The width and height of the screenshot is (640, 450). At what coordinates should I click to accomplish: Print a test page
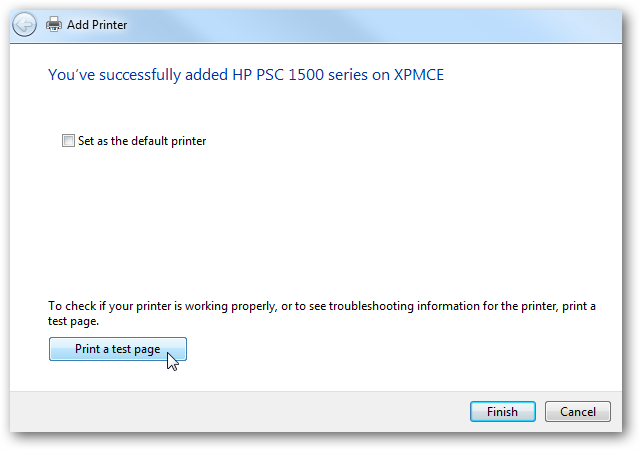118,349
